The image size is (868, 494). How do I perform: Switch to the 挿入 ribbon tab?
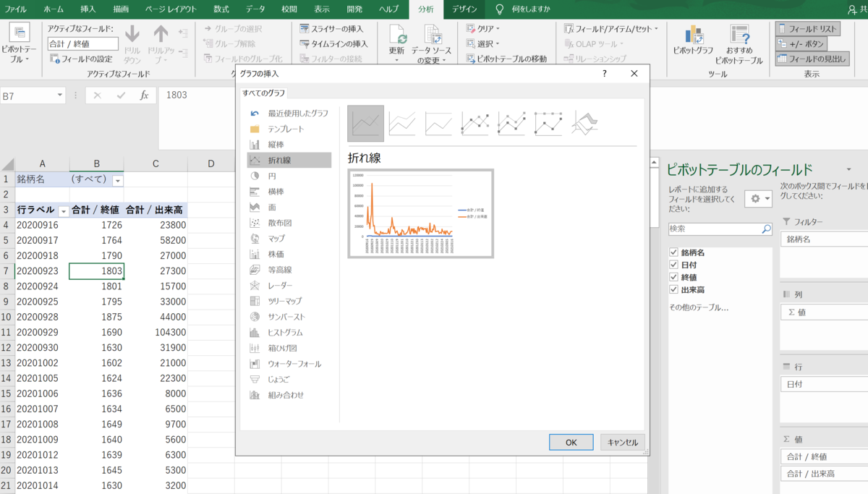click(88, 9)
